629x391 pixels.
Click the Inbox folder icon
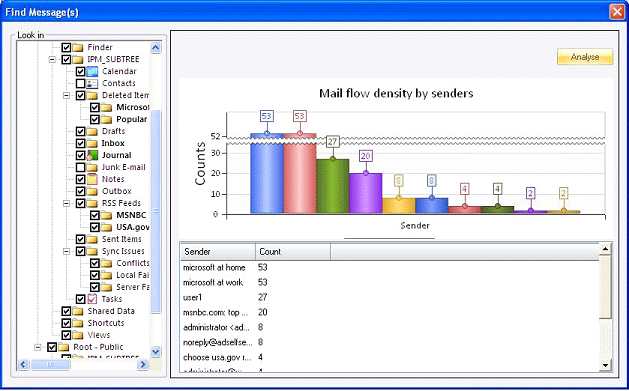(x=92, y=143)
